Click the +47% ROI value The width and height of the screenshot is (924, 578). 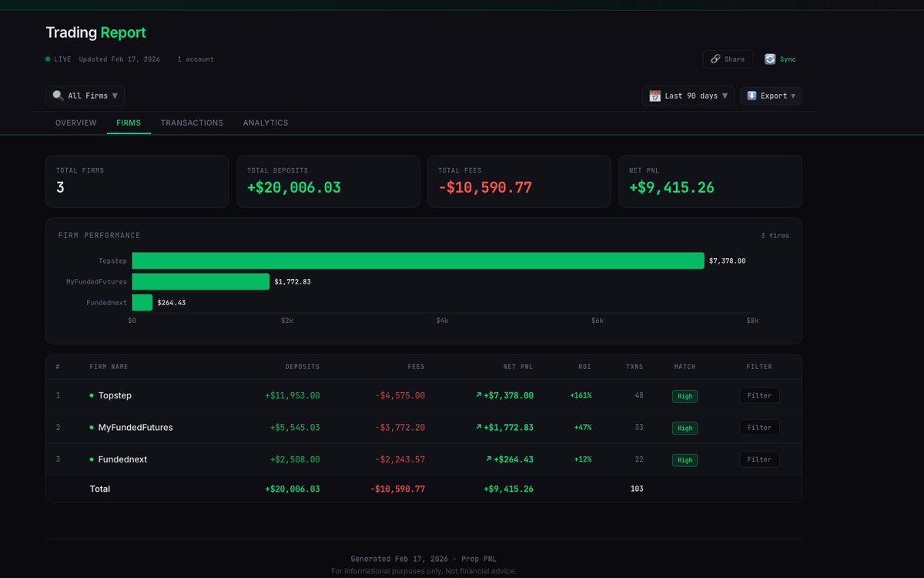[583, 427]
